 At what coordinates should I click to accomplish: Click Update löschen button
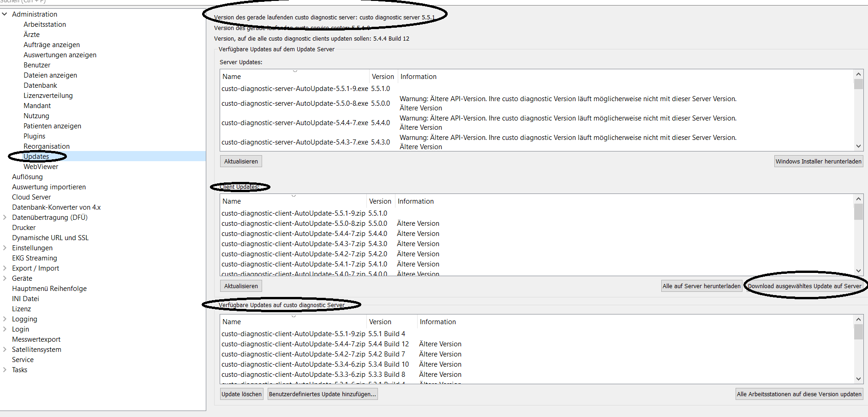[241, 394]
